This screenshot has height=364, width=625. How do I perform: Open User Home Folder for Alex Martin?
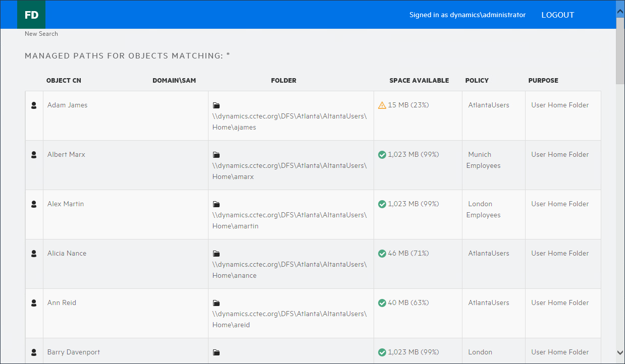pyautogui.click(x=559, y=204)
